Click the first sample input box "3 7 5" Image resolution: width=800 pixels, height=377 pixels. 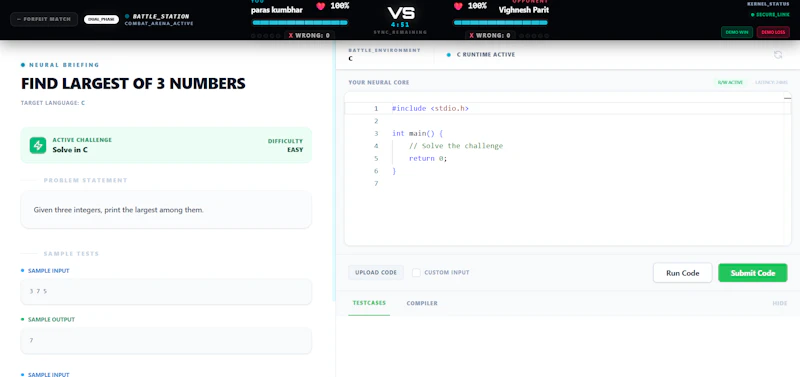pyautogui.click(x=166, y=291)
